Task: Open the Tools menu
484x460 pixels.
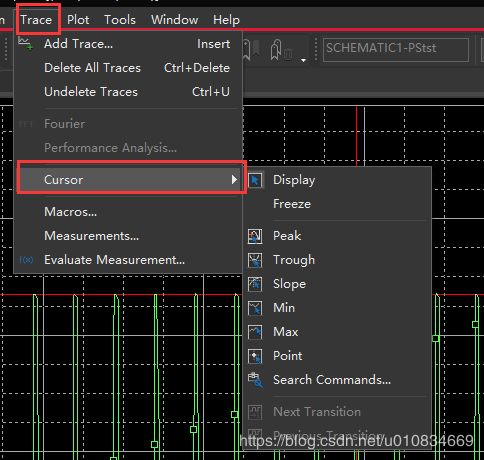Action: click(x=120, y=20)
